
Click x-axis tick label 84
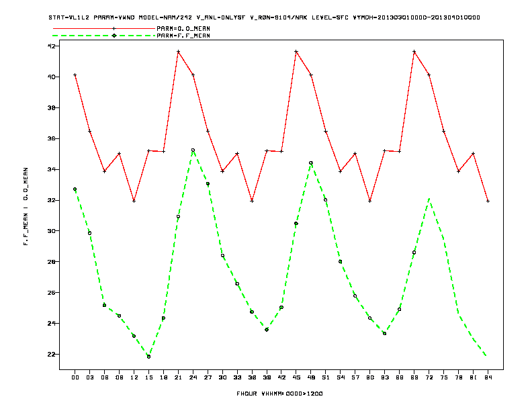pyautogui.click(x=488, y=377)
